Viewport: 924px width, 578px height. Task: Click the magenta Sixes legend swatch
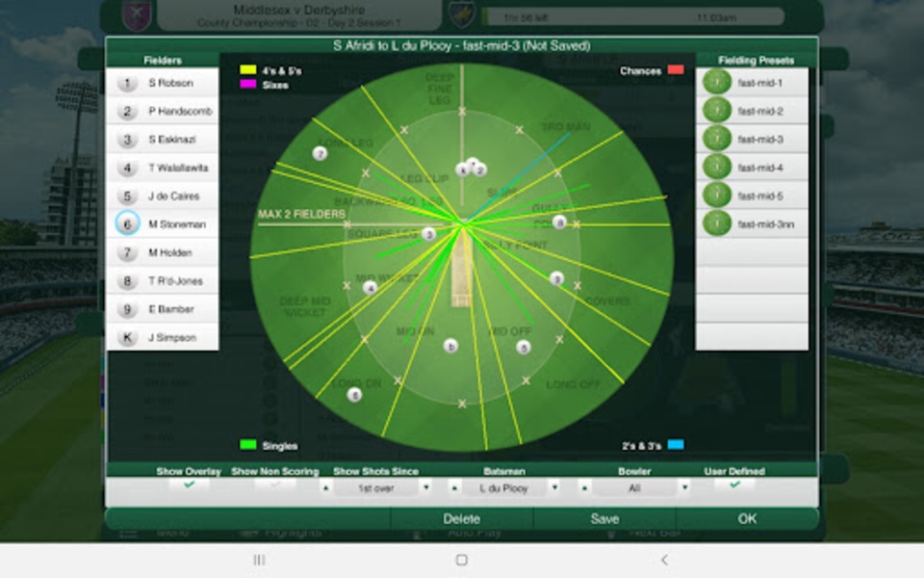click(248, 84)
